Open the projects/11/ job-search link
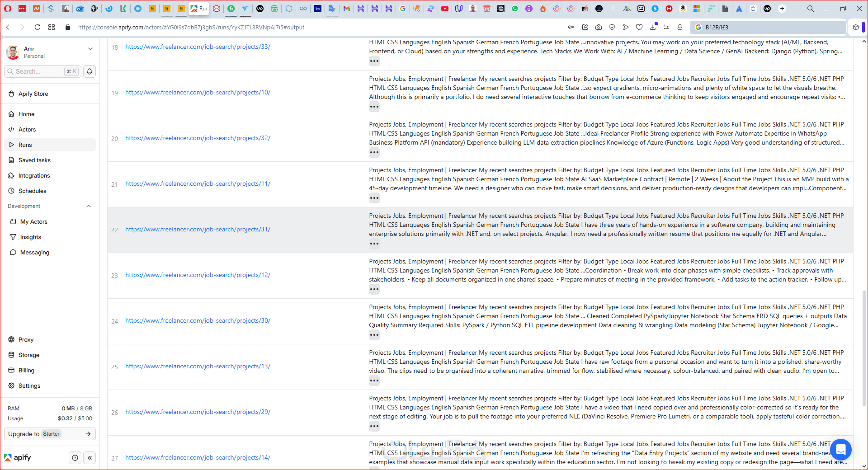 (198, 183)
